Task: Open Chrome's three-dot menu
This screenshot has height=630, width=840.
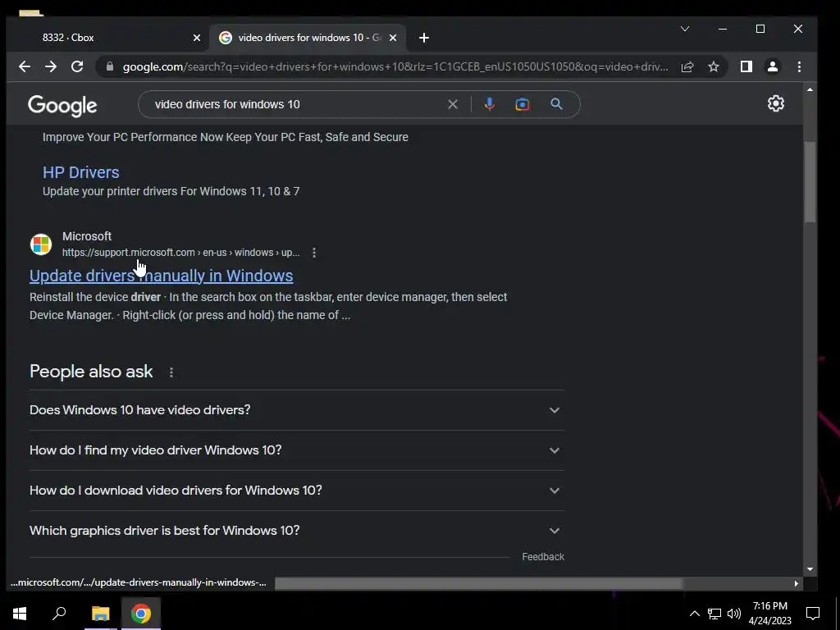Action: 799,66
